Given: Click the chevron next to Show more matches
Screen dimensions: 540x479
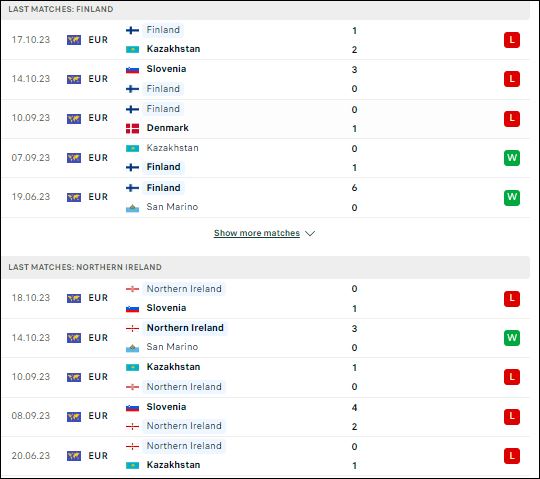Looking at the screenshot, I should coord(310,233).
